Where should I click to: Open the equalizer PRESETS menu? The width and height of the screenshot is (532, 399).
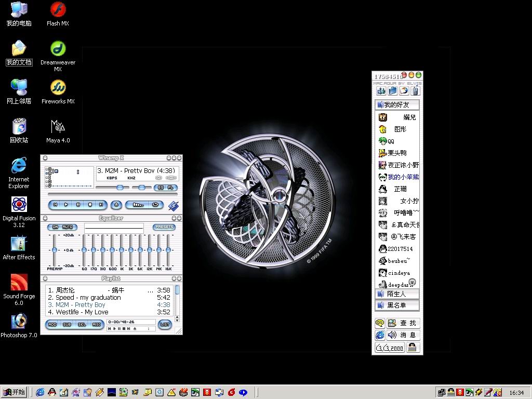point(164,227)
